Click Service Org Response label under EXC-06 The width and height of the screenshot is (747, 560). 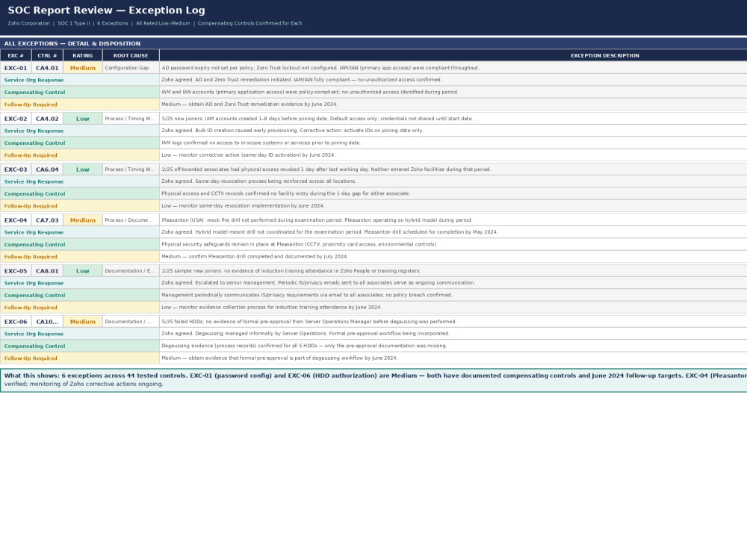tap(80, 333)
